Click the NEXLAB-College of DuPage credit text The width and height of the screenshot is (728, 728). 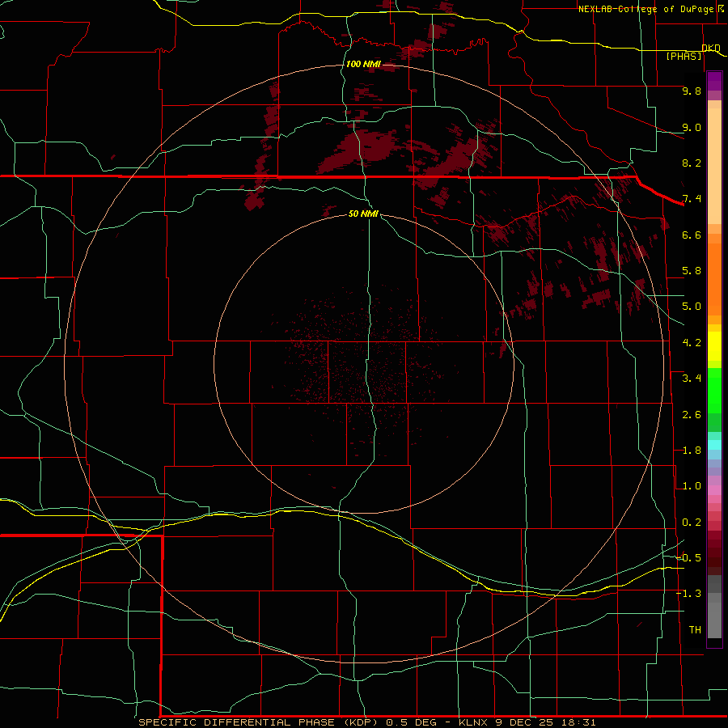[647, 9]
